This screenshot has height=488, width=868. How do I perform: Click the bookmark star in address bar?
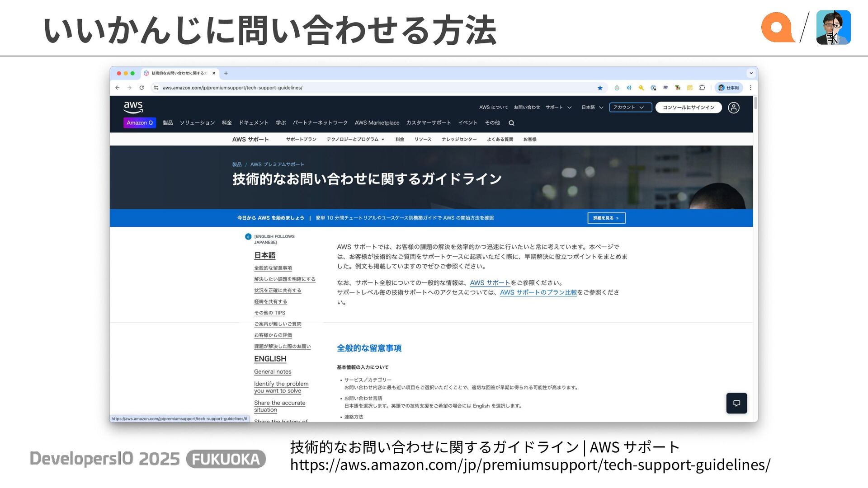[x=600, y=88]
